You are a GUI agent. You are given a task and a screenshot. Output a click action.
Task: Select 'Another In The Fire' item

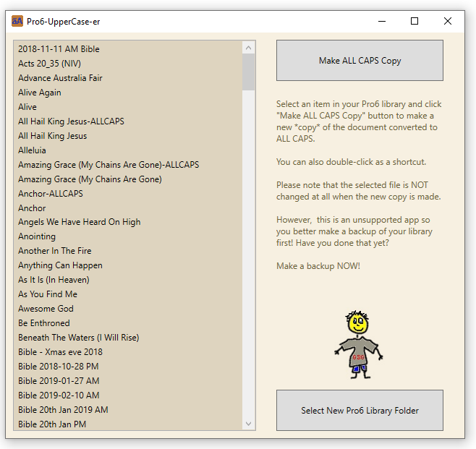click(128, 251)
